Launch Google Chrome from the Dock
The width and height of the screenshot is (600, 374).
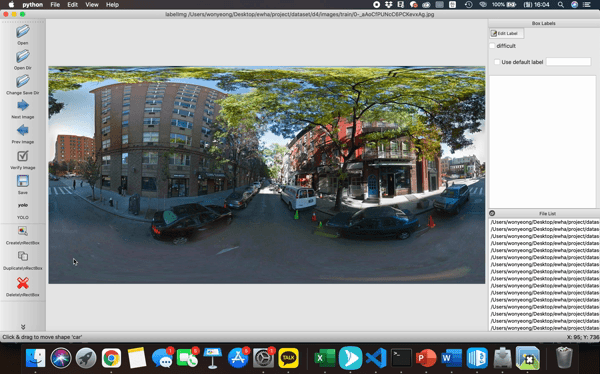click(x=111, y=358)
